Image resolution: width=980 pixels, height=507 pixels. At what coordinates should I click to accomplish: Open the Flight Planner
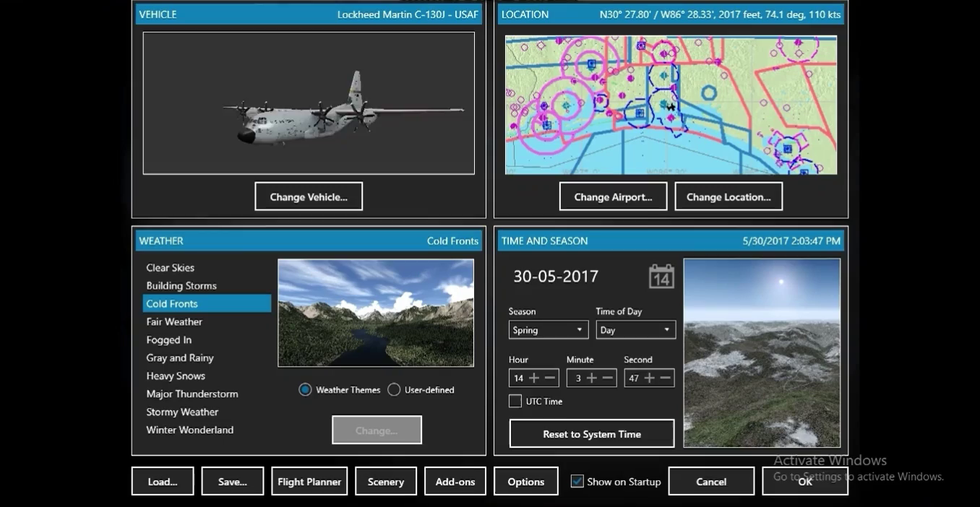pos(309,482)
